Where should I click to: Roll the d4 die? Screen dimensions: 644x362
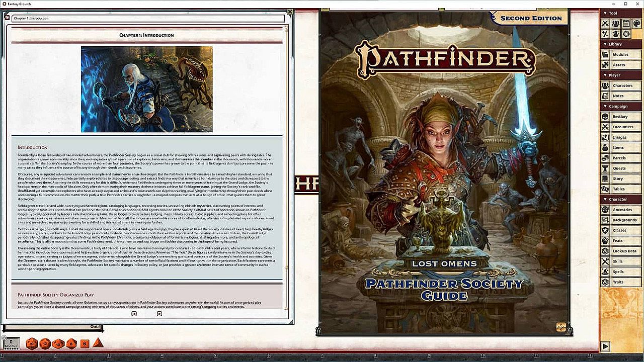coord(98,343)
